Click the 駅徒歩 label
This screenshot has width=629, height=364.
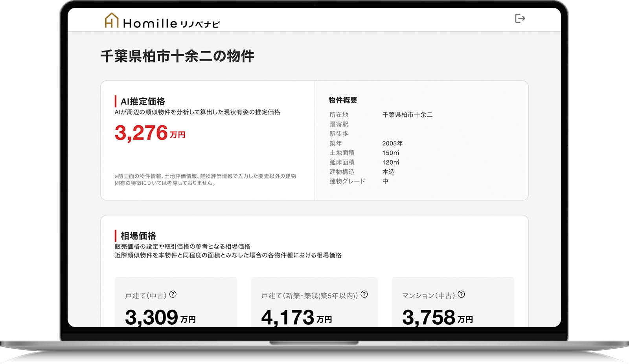[x=339, y=134]
